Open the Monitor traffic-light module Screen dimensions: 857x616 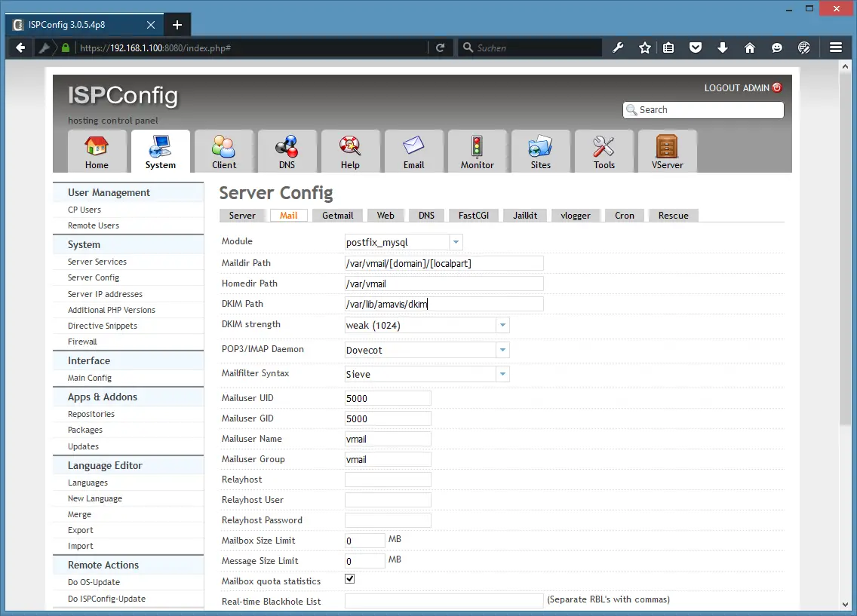click(x=477, y=152)
